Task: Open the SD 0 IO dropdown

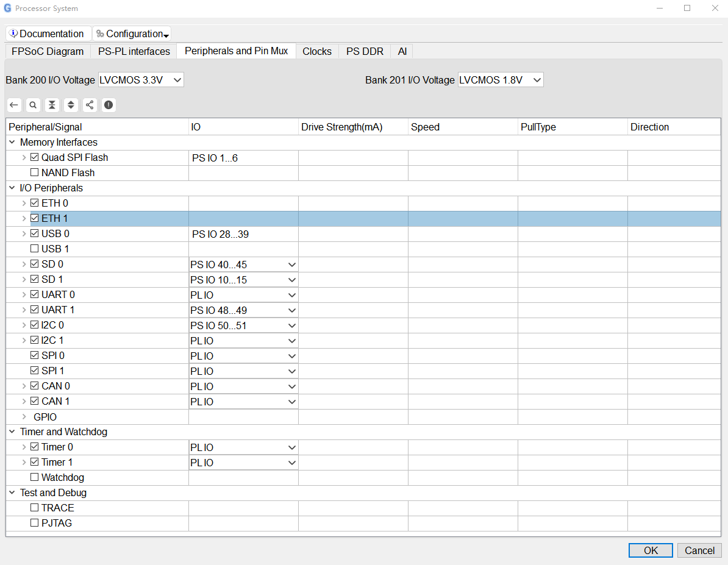Action: [243, 265]
